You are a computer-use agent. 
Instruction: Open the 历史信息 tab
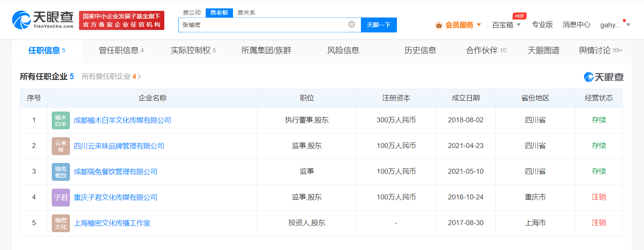tap(420, 50)
